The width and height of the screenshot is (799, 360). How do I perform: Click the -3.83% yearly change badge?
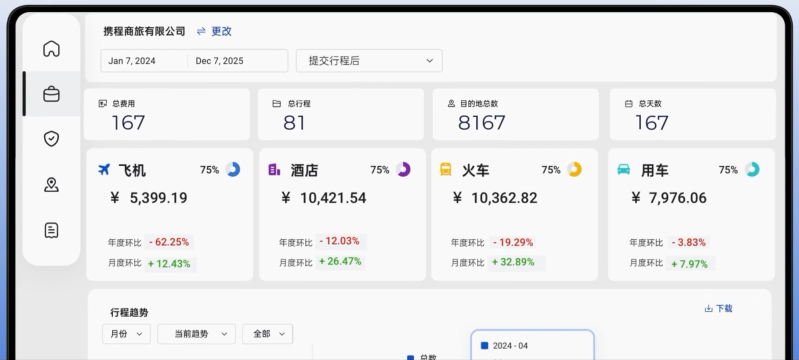point(689,243)
